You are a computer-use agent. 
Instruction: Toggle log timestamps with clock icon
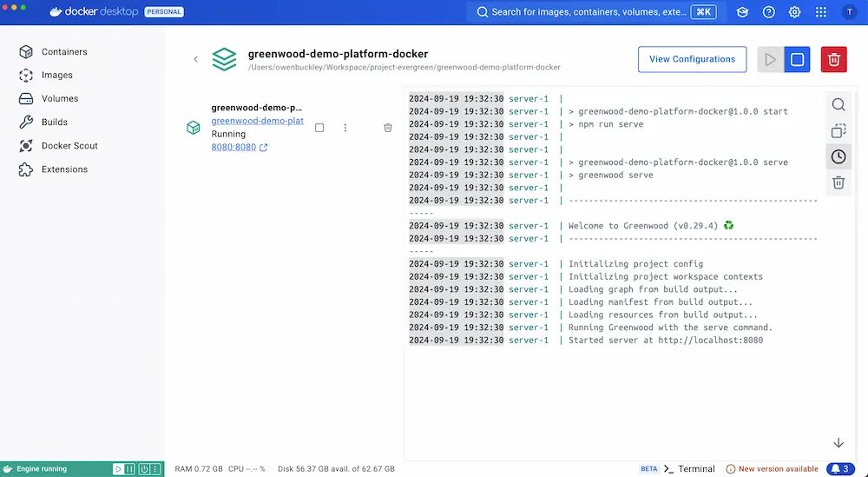(x=838, y=156)
